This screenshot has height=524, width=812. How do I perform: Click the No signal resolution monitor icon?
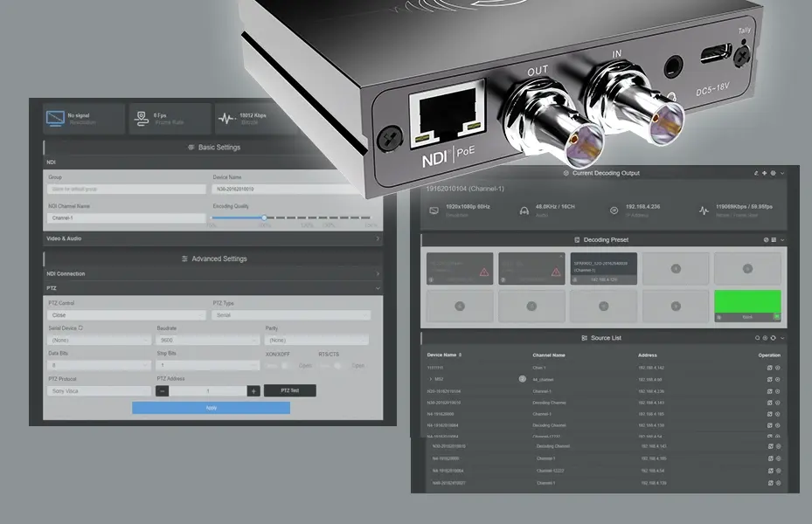pyautogui.click(x=55, y=119)
